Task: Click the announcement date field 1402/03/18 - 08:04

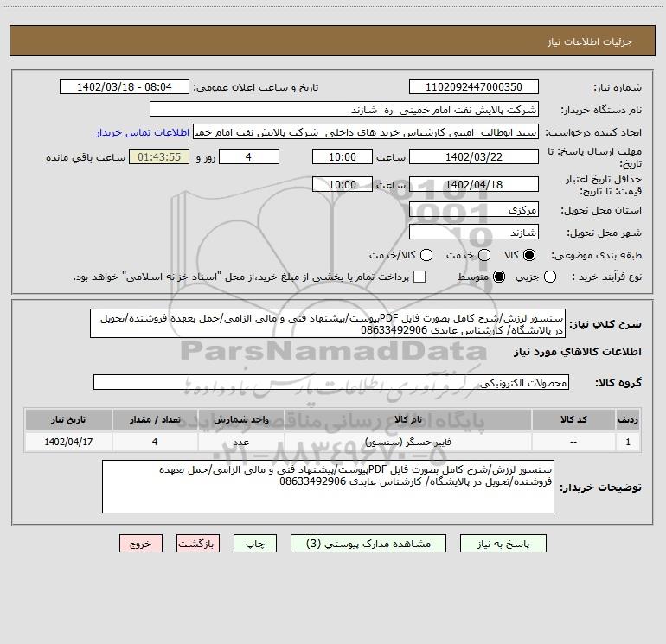Action: [x=124, y=86]
